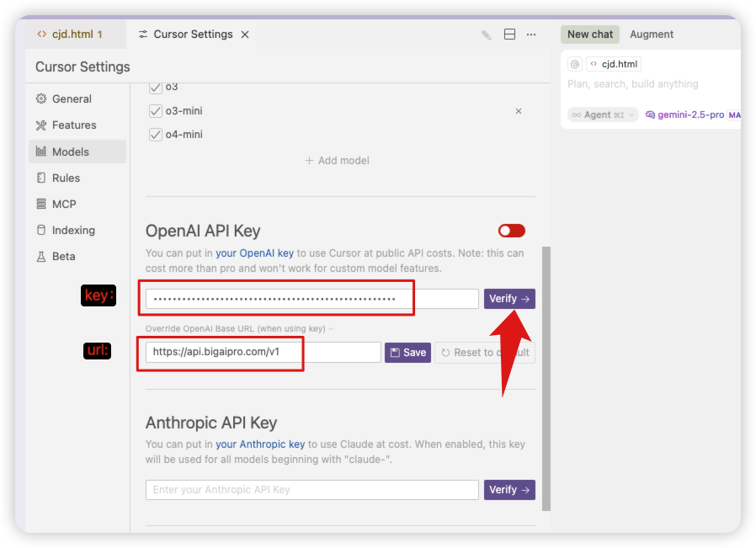The height and width of the screenshot is (548, 756).
Task: Click the OpenAI base URL input field
Action: pos(264,353)
